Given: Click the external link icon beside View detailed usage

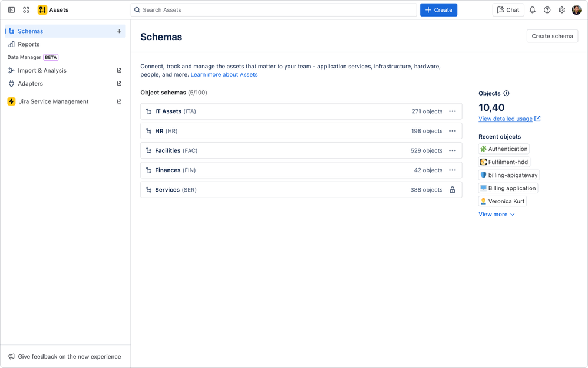Looking at the screenshot, I should (537, 119).
